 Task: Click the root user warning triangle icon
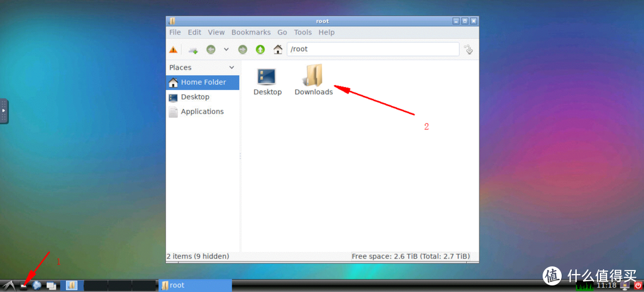pos(173,49)
